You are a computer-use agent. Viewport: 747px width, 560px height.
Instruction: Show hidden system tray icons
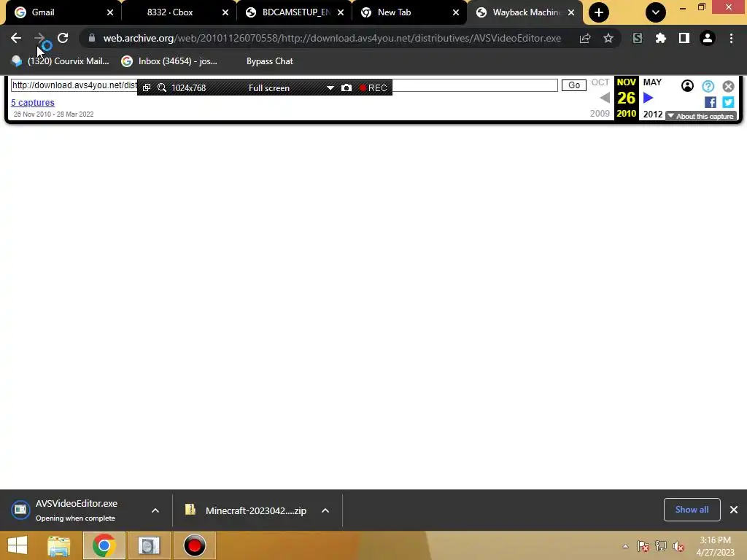click(625, 546)
